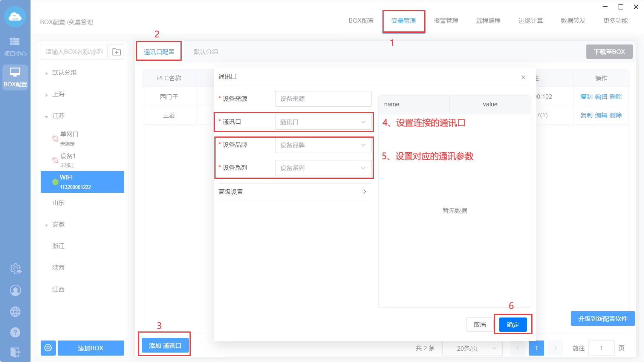
Task: Open the help question mark icon
Action: click(15, 332)
